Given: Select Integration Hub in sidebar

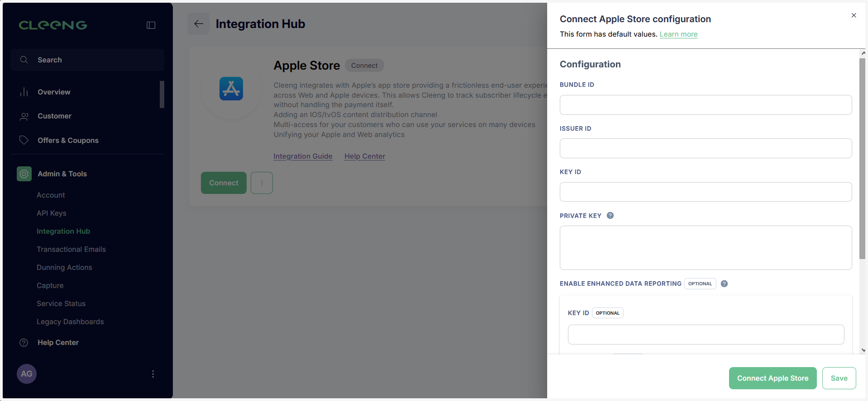Looking at the screenshot, I should [x=63, y=231].
